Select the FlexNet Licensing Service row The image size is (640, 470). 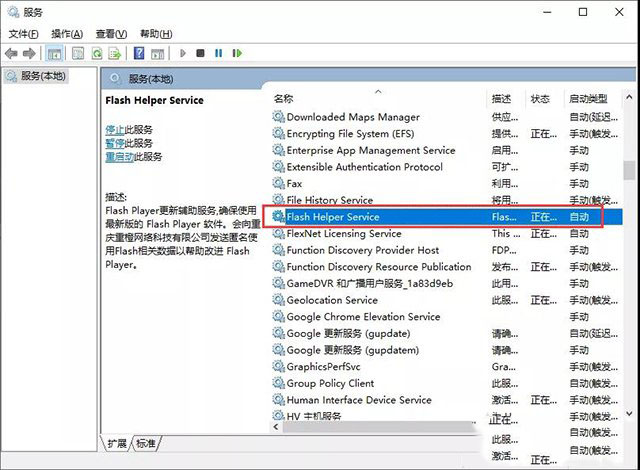(x=447, y=234)
